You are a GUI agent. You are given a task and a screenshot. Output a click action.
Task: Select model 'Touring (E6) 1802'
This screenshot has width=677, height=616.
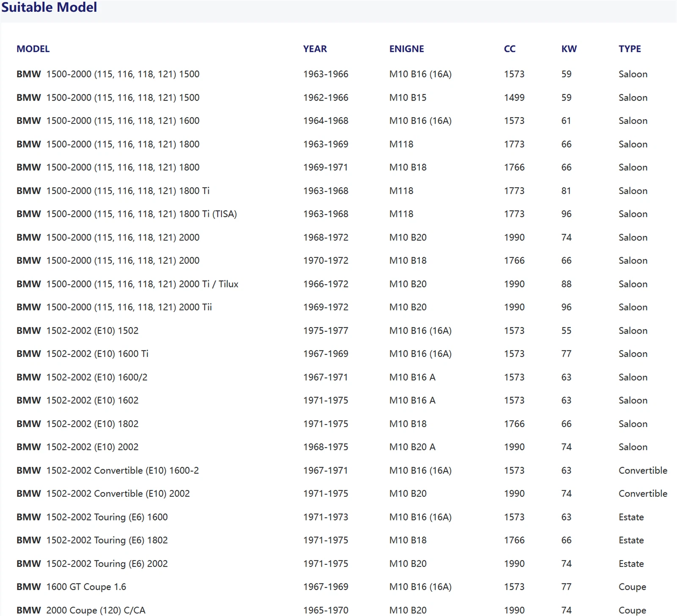(x=92, y=540)
